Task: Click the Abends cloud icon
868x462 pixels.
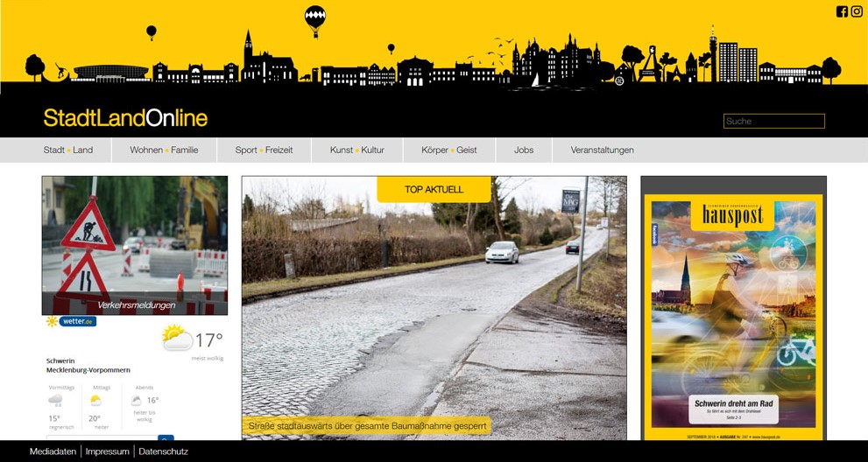Action: pos(136,401)
